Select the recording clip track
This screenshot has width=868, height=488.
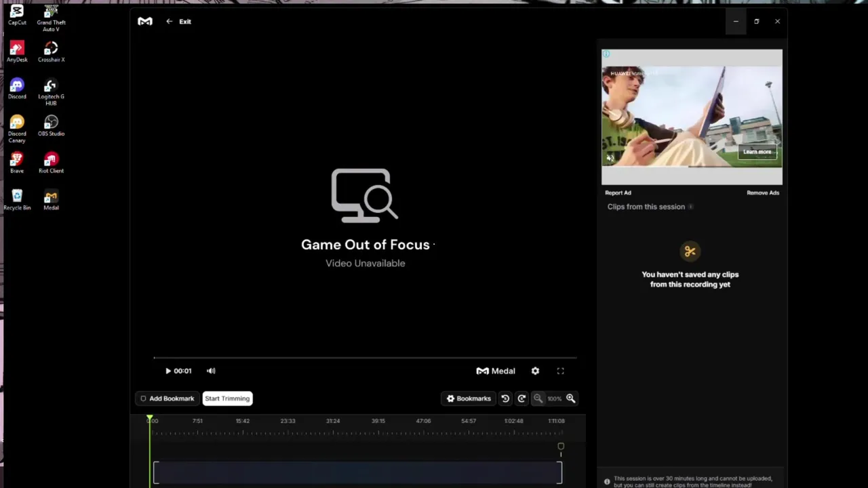[357, 472]
